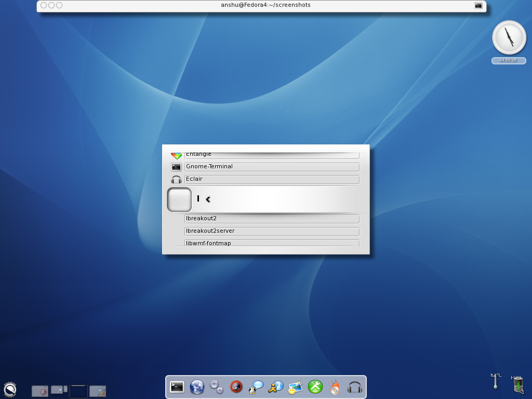
Task: Launch the terminal from the dock
Action: (x=177, y=387)
